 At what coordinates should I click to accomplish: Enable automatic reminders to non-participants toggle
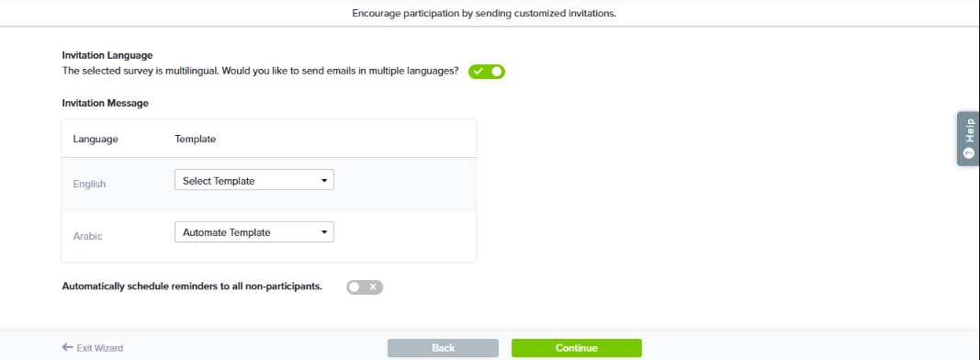click(x=365, y=287)
